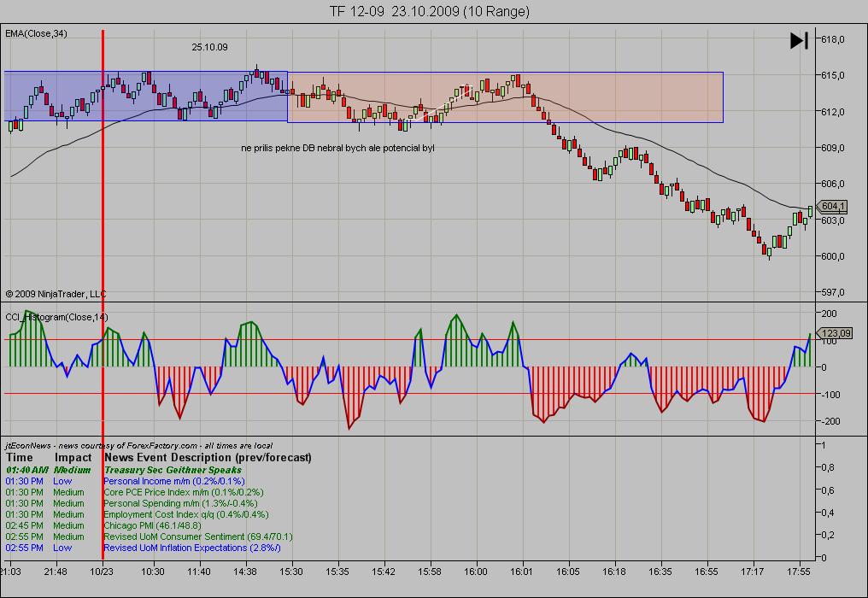The width and height of the screenshot is (868, 598).
Task: Click the 16:01 time axis label
Action: pos(521,572)
